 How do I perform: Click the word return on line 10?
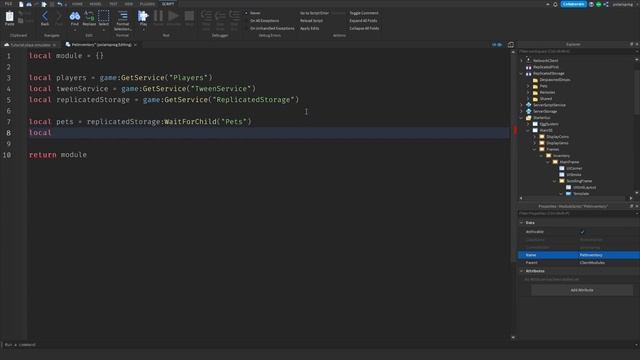(43, 155)
